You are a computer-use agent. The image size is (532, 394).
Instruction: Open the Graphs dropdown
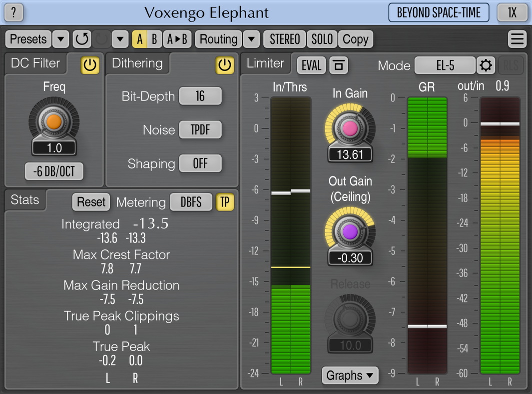click(350, 375)
